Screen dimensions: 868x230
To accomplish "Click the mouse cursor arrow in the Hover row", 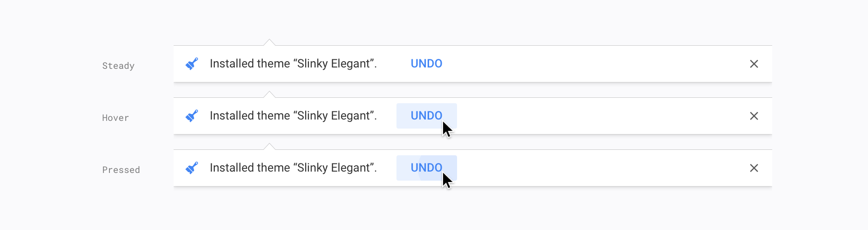I will [x=447, y=129].
